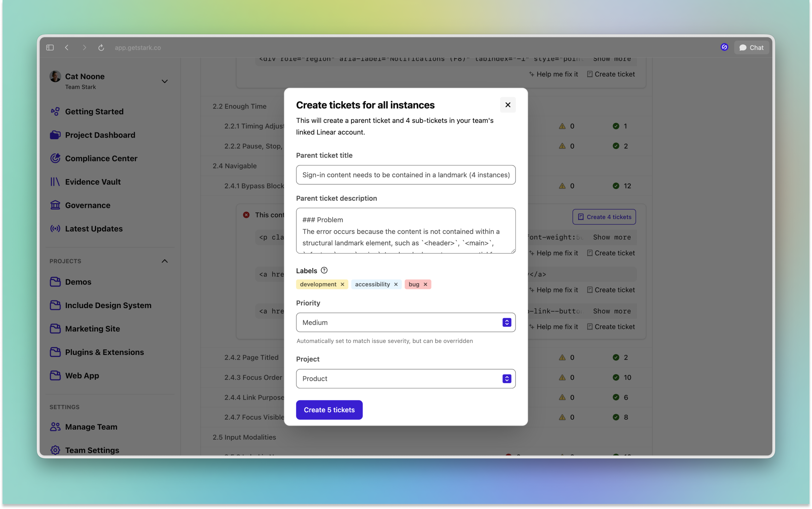Click the app.getstark.co address bar
812x509 pixels.
[138, 48]
